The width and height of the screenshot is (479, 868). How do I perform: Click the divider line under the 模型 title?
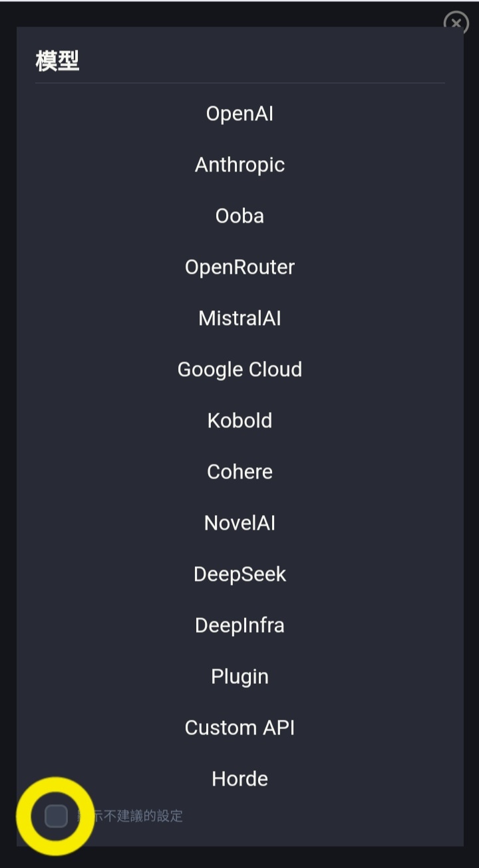pyautogui.click(x=240, y=83)
